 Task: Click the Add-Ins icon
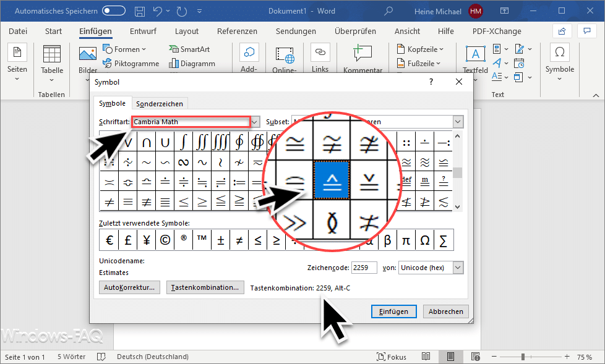pos(249,53)
